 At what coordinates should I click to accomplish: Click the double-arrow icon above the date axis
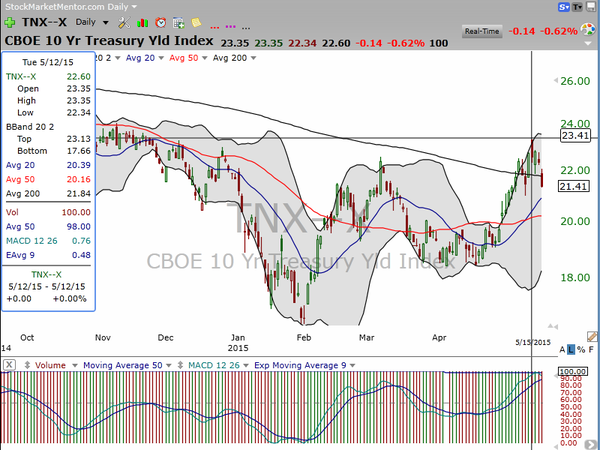coord(552,326)
